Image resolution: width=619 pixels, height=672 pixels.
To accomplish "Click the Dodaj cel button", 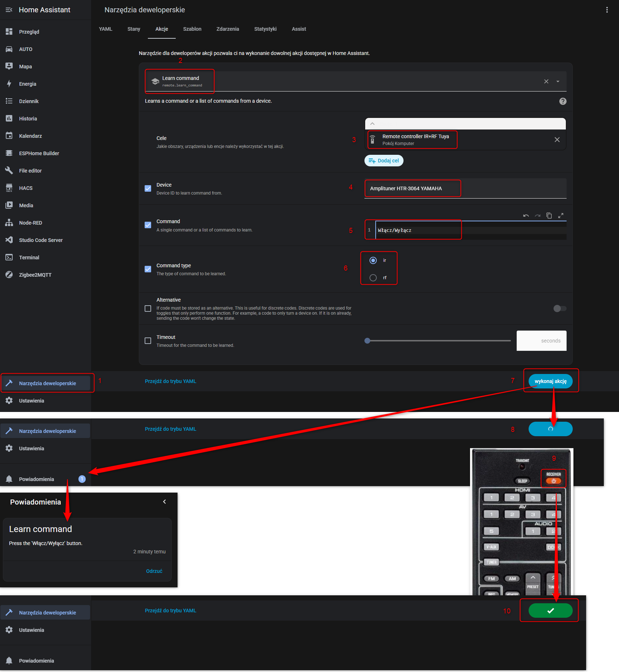I will point(384,161).
